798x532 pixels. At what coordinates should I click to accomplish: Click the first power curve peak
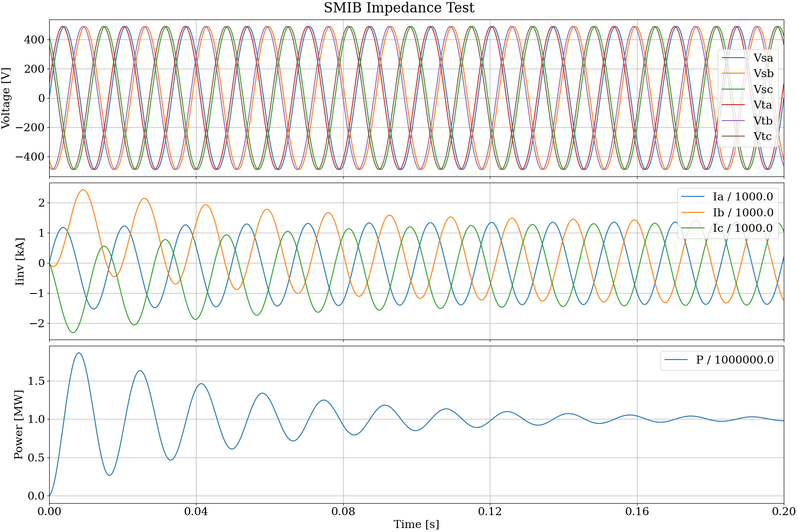(79, 353)
